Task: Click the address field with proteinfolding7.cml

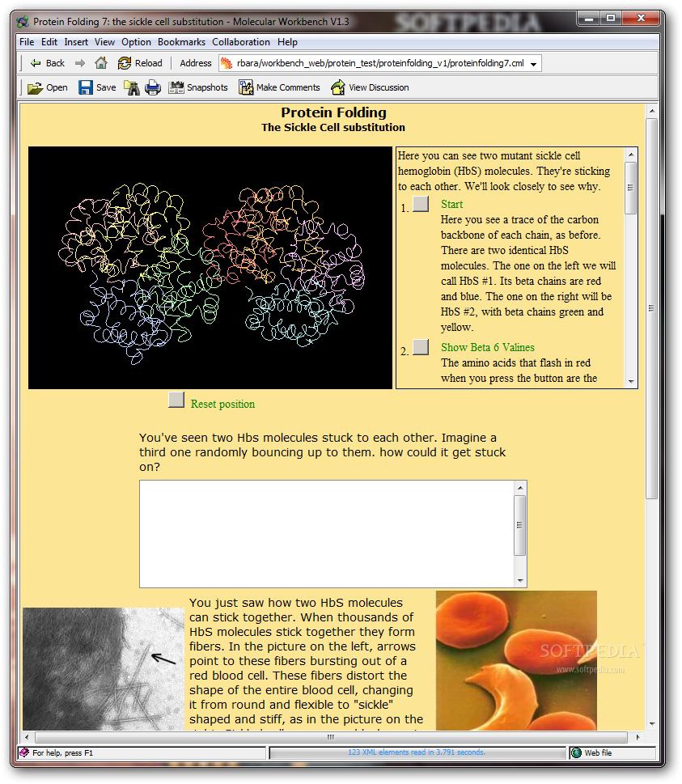Action: 380,63
